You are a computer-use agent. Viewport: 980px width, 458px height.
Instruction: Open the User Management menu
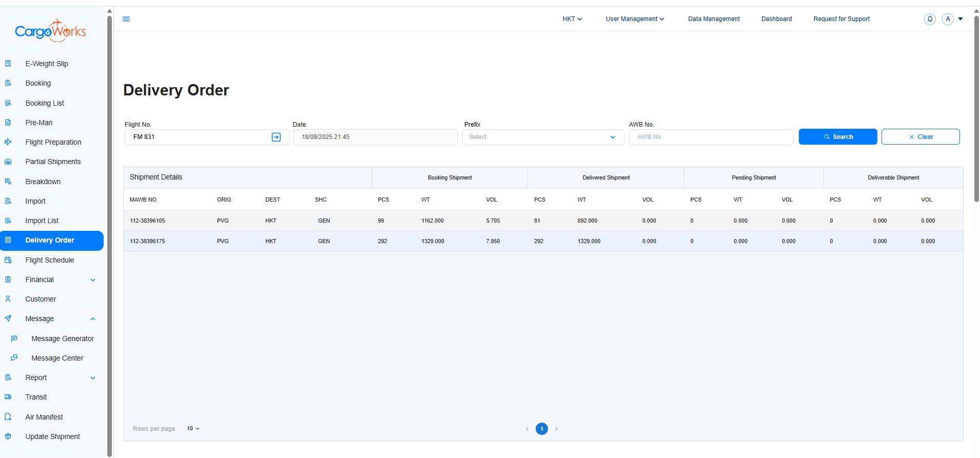point(635,19)
